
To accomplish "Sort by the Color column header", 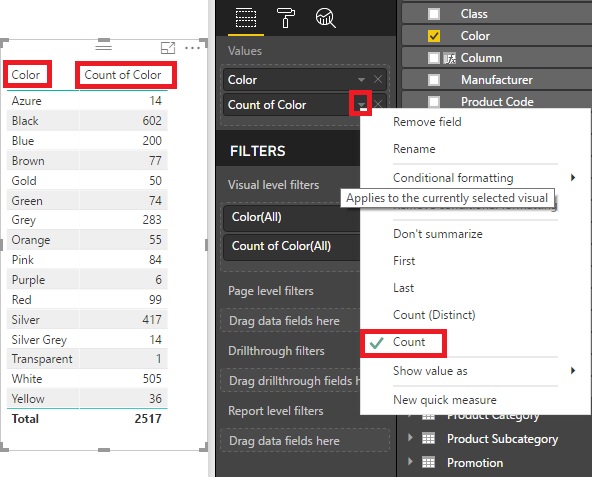I will (x=26, y=75).
